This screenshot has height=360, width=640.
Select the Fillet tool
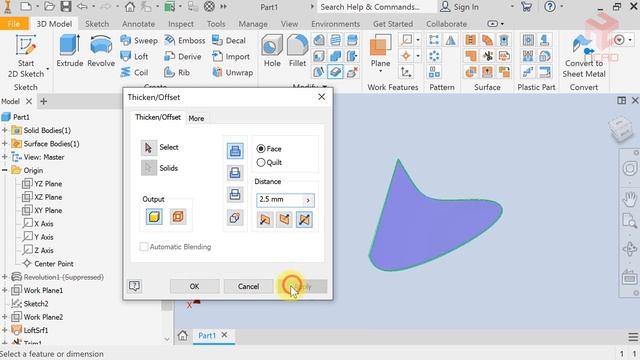[x=297, y=51]
